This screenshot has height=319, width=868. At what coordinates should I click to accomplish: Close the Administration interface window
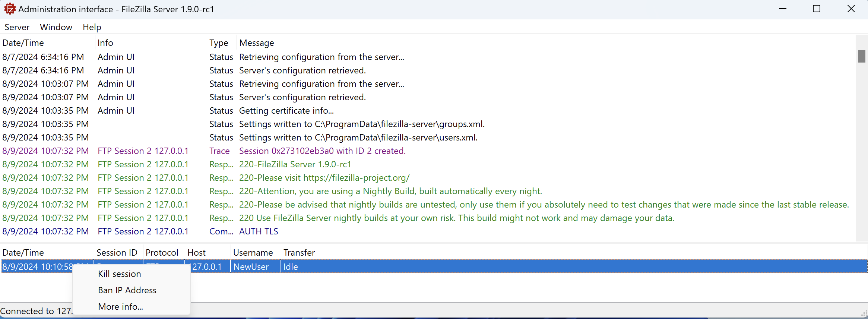tap(851, 9)
